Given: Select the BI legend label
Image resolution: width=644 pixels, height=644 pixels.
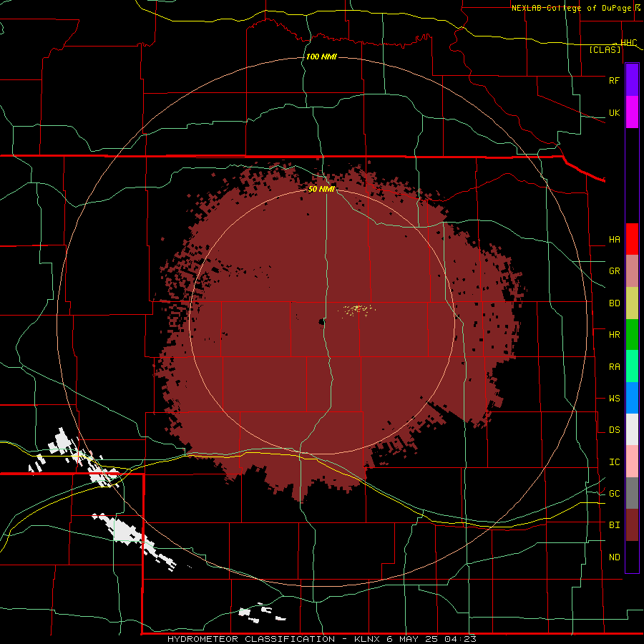Looking at the screenshot, I should (x=615, y=525).
